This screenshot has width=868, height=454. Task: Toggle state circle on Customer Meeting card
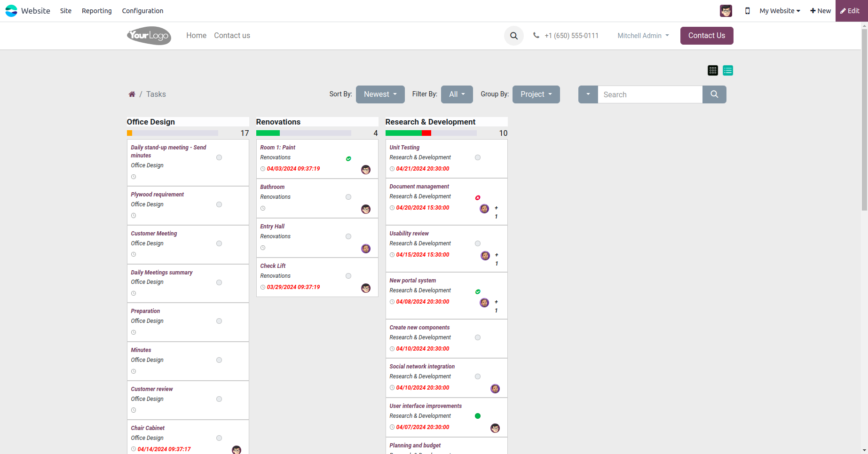[x=219, y=243]
